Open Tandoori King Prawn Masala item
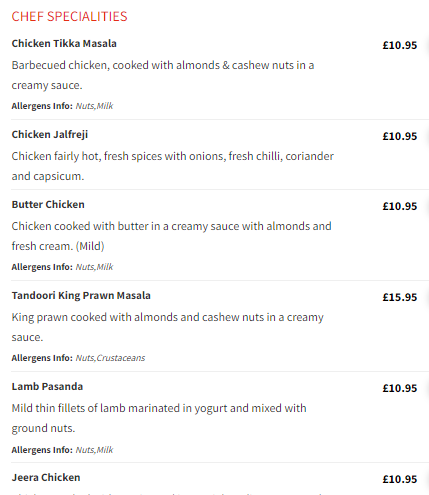Screen dimensions: 429x495 (81, 296)
